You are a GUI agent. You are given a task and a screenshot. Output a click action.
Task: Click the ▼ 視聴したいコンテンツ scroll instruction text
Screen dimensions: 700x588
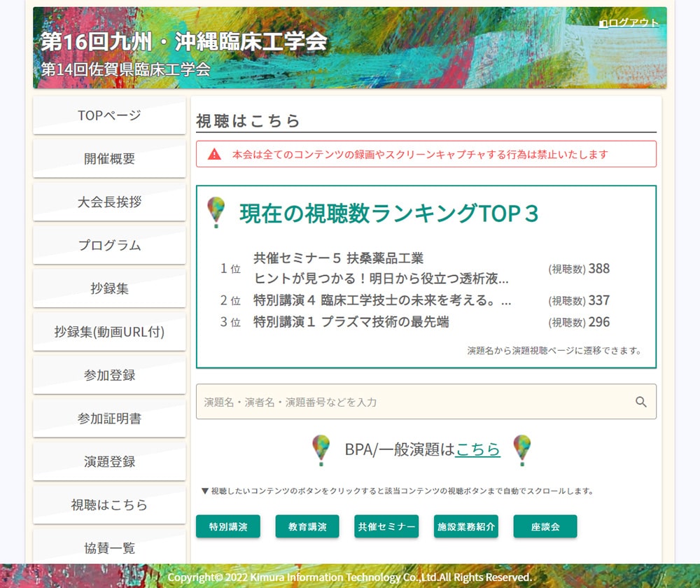[x=398, y=491]
